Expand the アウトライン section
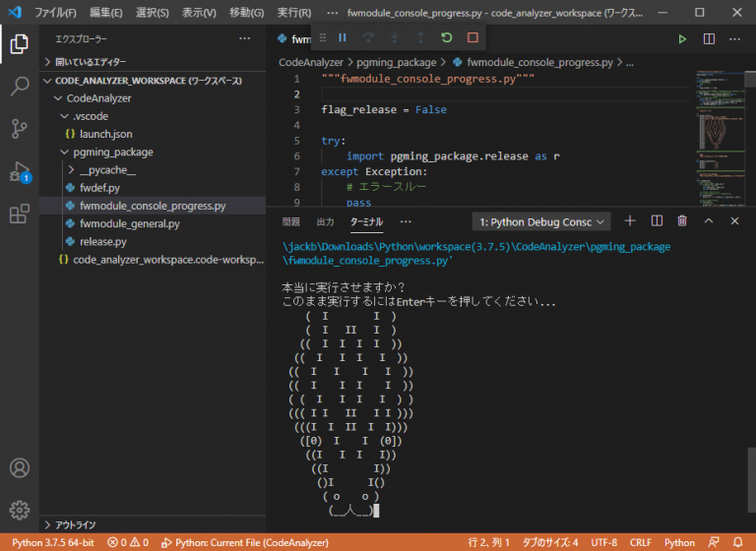The image size is (756, 551). coord(75,524)
